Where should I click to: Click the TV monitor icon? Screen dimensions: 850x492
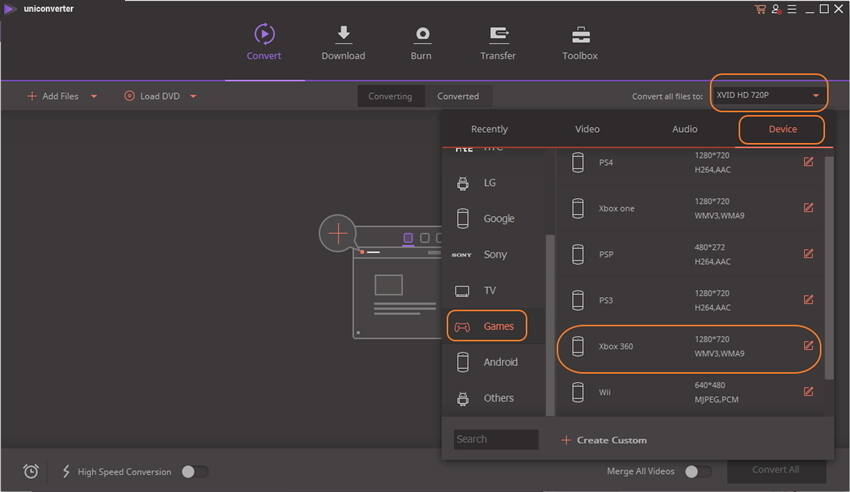(462, 291)
